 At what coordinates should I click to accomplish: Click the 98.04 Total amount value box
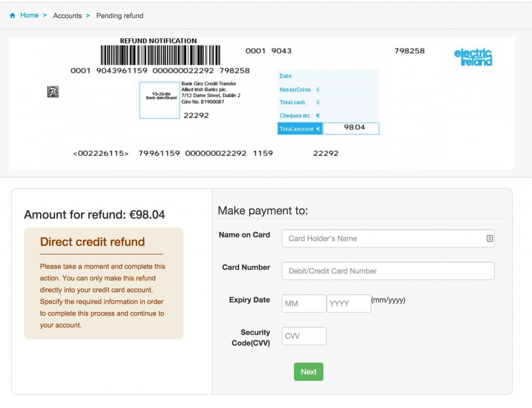click(x=352, y=128)
